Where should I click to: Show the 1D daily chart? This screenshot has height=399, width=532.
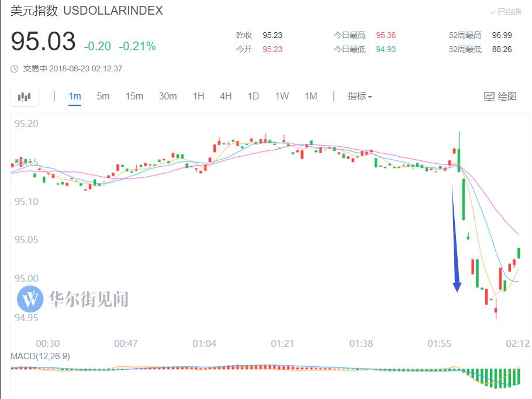click(x=253, y=96)
